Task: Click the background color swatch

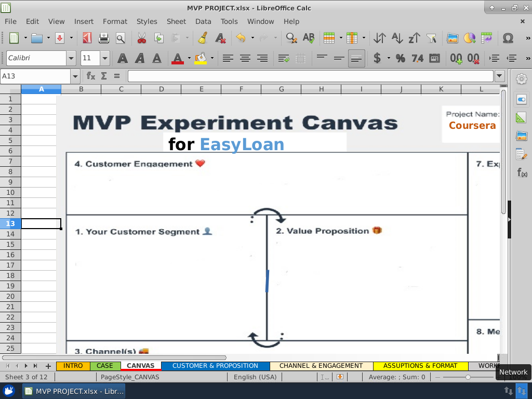Action: click(x=201, y=58)
